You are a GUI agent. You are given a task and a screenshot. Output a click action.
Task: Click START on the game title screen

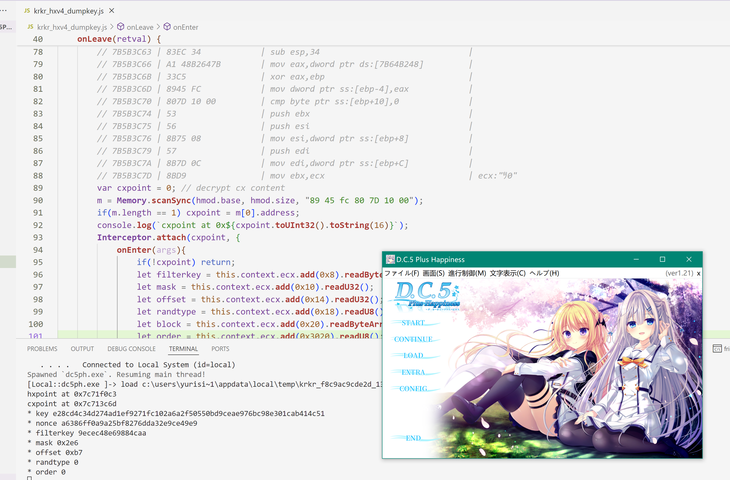pos(412,323)
